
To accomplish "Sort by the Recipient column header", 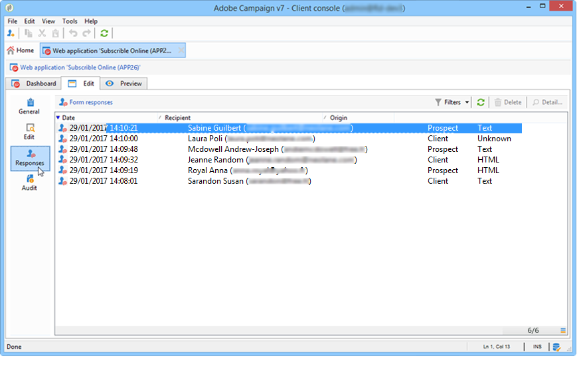I will (240, 118).
